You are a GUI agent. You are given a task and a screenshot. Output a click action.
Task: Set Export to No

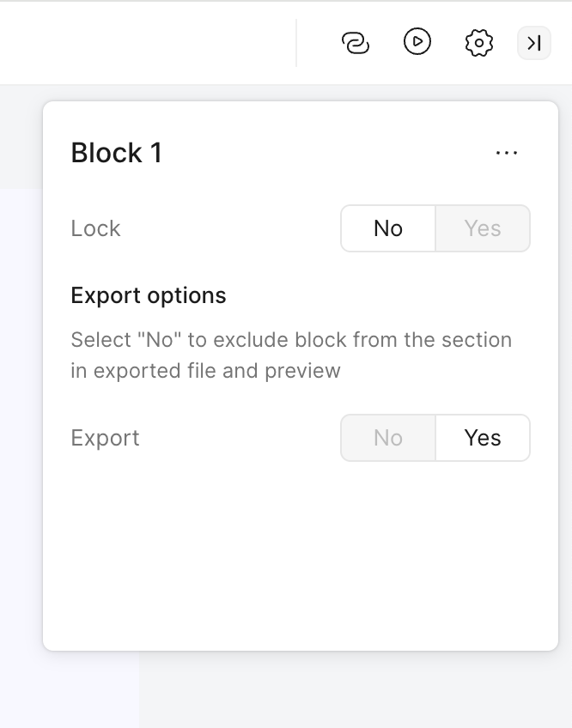388,438
